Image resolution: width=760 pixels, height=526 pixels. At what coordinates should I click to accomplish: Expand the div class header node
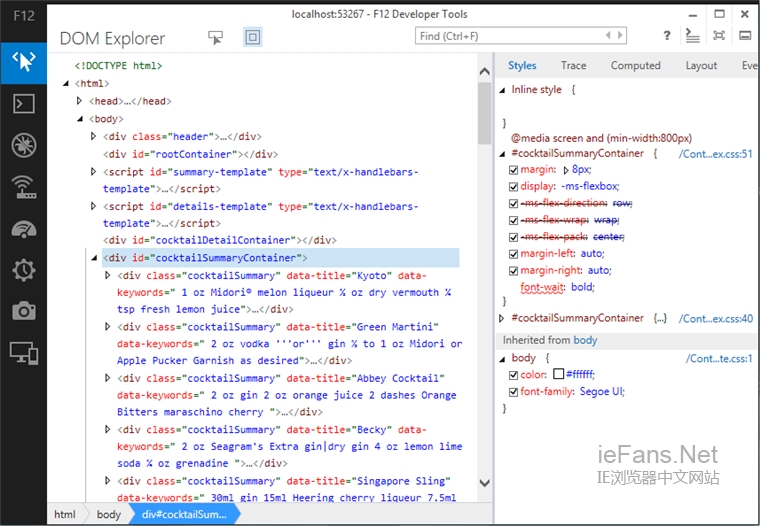tap(94, 136)
